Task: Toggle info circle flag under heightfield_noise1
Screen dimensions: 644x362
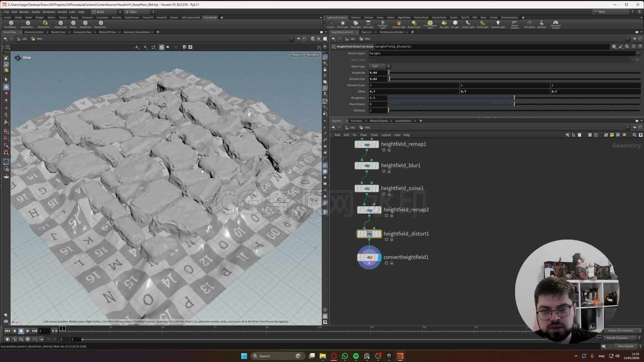Action: (x=384, y=194)
